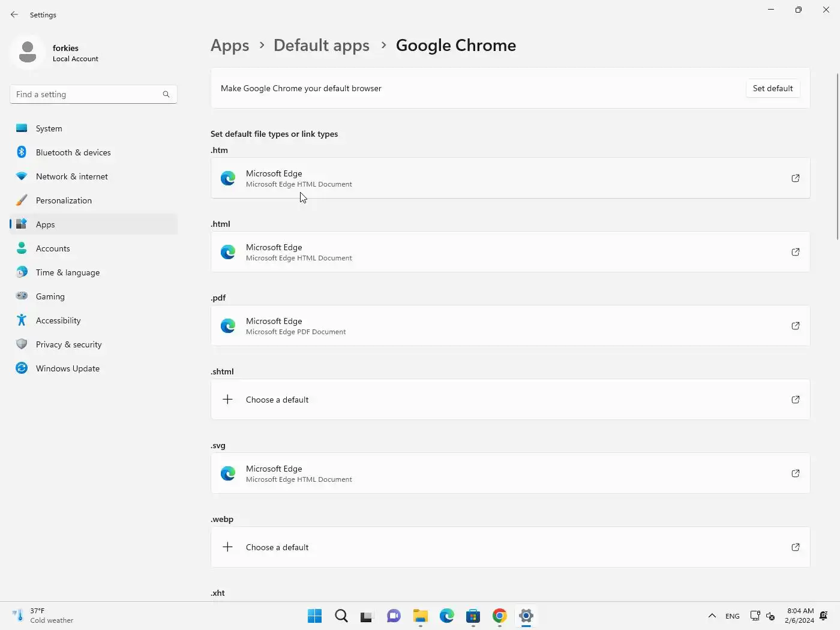This screenshot has height=630, width=840.
Task: Open the .html external-link icon
Action: click(x=796, y=252)
